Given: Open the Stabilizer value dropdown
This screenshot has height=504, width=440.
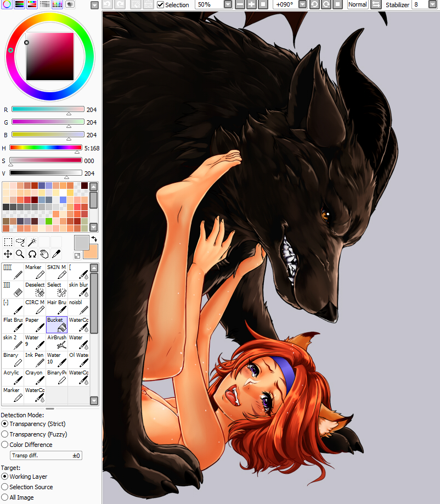Looking at the screenshot, I should (x=433, y=4).
